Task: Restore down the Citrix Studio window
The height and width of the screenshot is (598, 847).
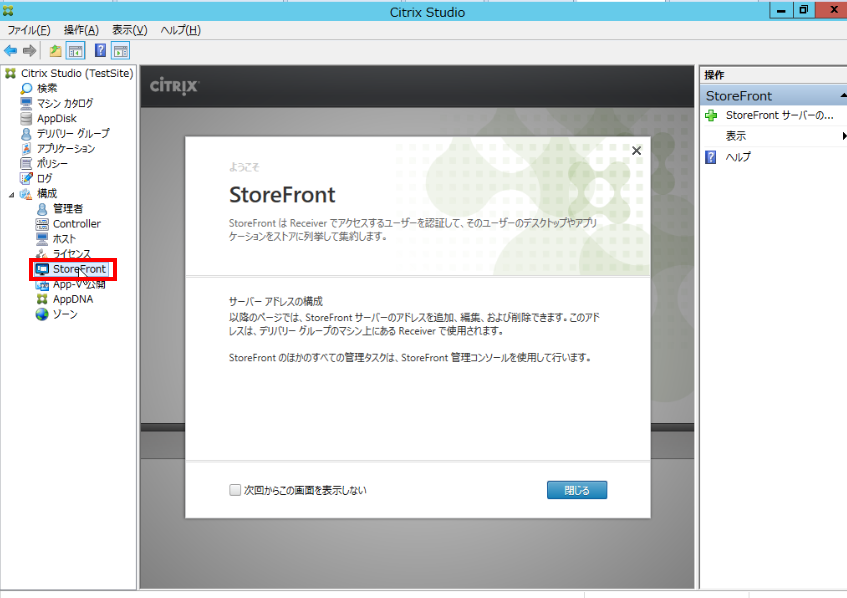Action: (804, 10)
